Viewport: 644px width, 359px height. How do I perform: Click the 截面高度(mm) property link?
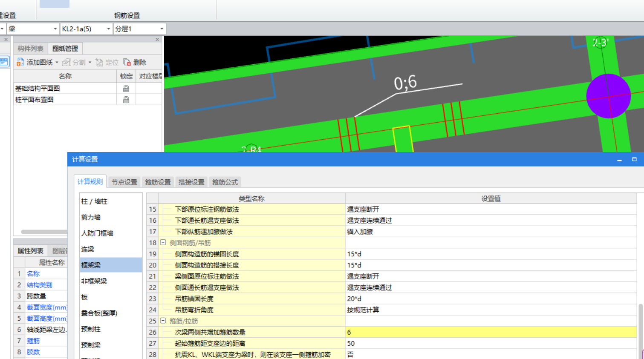tap(47, 319)
